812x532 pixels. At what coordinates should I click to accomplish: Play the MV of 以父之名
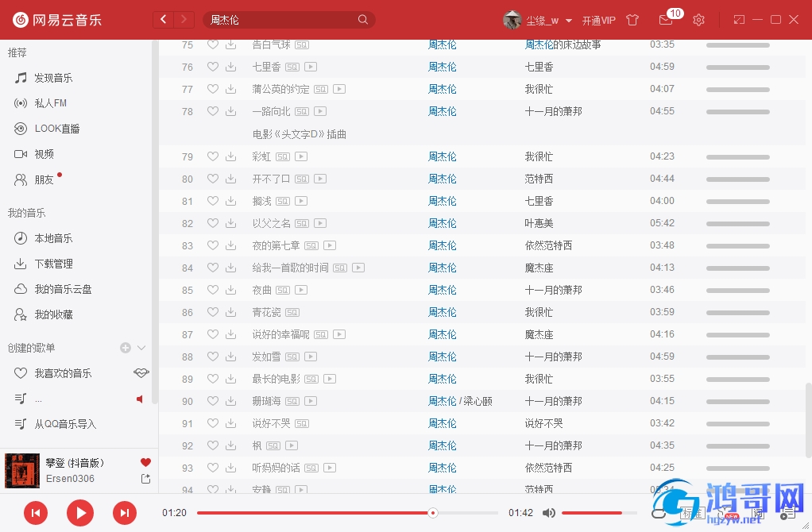320,223
